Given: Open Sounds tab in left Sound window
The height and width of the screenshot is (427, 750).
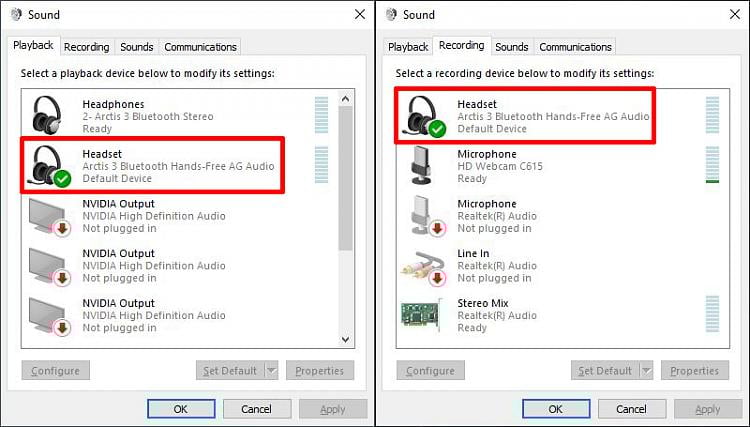Looking at the screenshot, I should pyautogui.click(x=137, y=47).
